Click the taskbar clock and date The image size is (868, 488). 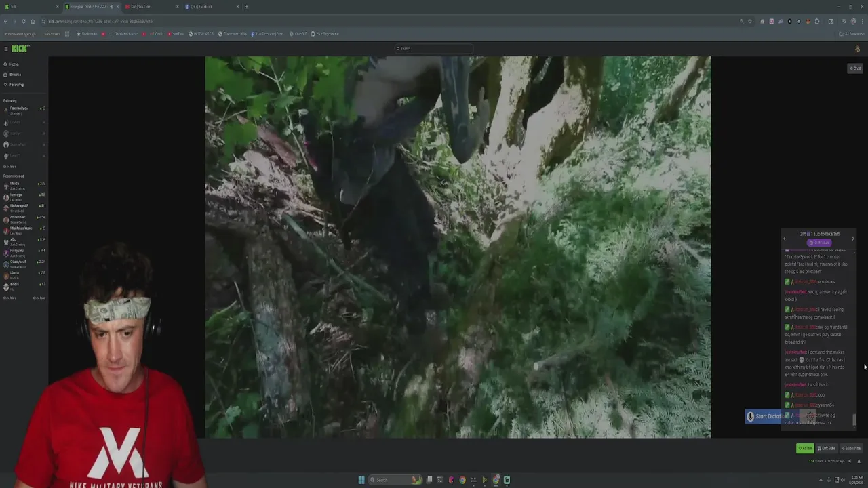coord(857,480)
